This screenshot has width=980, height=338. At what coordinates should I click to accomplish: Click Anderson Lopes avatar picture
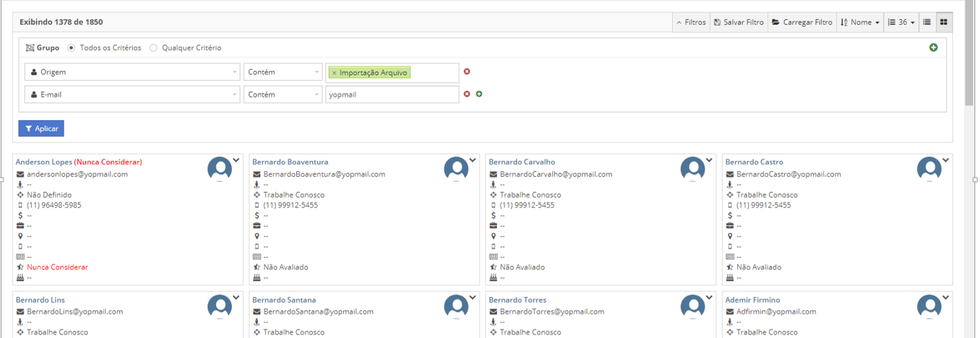point(219,169)
